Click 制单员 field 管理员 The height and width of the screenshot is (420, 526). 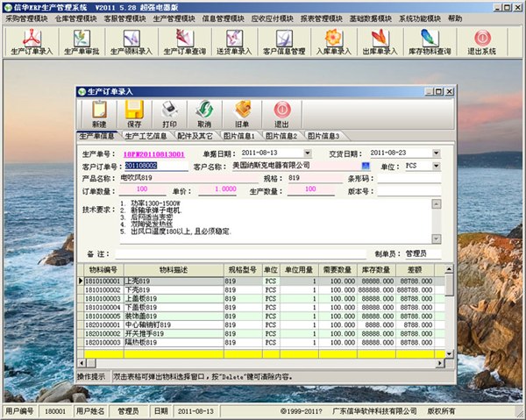(423, 254)
